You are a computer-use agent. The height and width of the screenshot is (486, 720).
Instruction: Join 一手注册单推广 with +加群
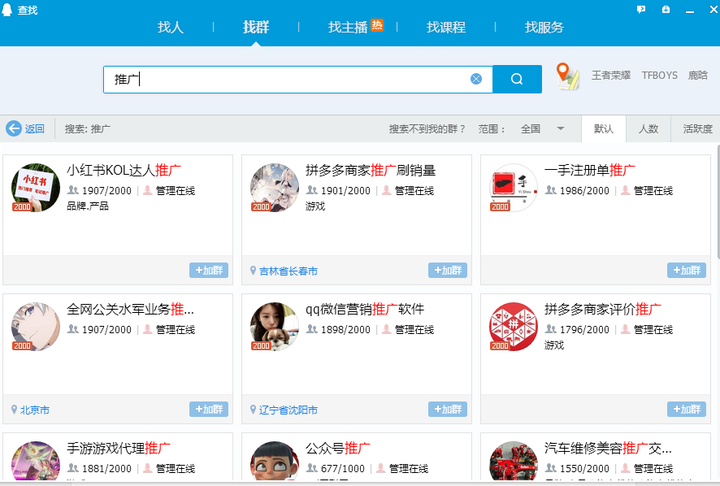click(686, 270)
